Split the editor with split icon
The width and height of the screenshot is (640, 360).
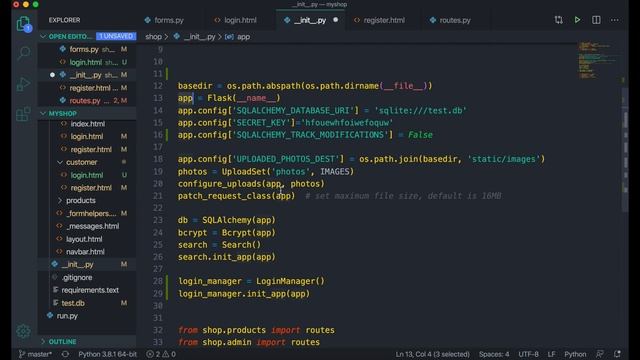coord(596,20)
